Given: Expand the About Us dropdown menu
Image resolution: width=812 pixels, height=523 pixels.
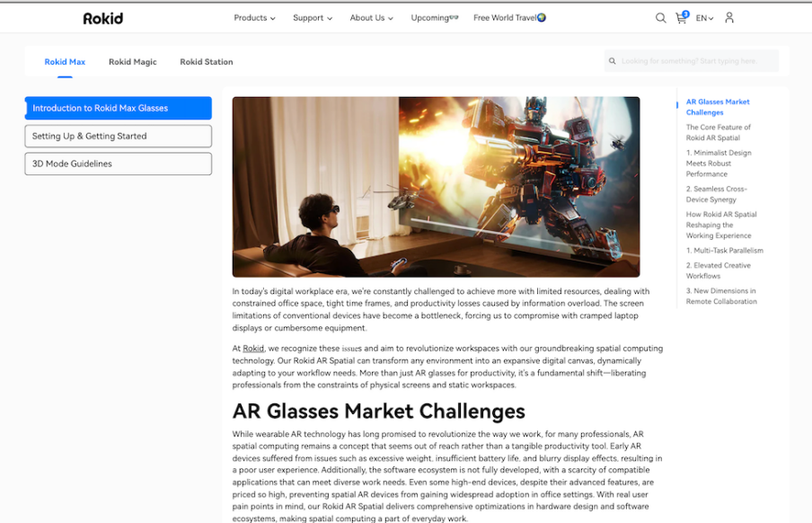Looking at the screenshot, I should coord(372,18).
